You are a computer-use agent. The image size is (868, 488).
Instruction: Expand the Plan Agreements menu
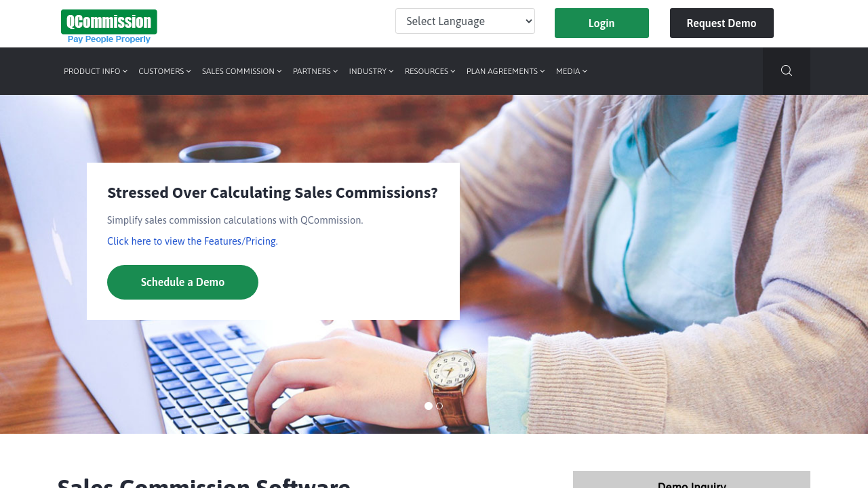pyautogui.click(x=506, y=71)
